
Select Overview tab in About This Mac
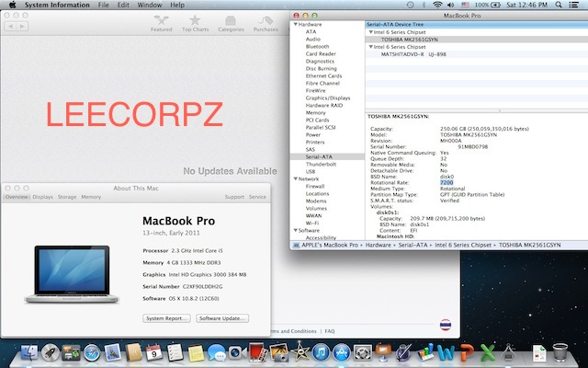(x=17, y=197)
